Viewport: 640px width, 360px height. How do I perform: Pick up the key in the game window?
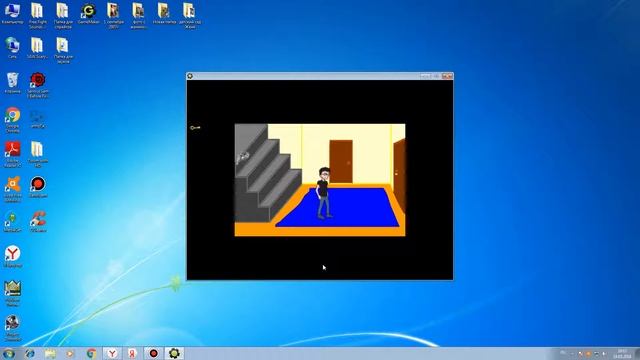(x=195, y=128)
